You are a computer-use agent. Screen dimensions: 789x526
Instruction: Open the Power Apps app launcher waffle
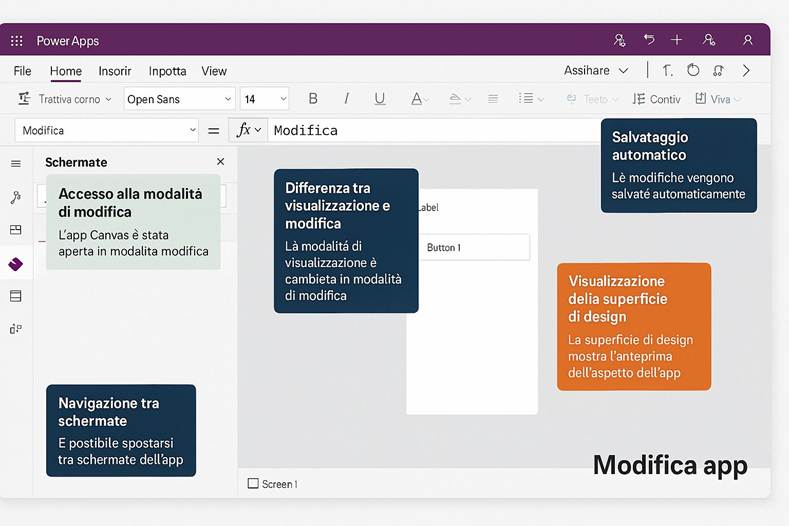pyautogui.click(x=17, y=41)
